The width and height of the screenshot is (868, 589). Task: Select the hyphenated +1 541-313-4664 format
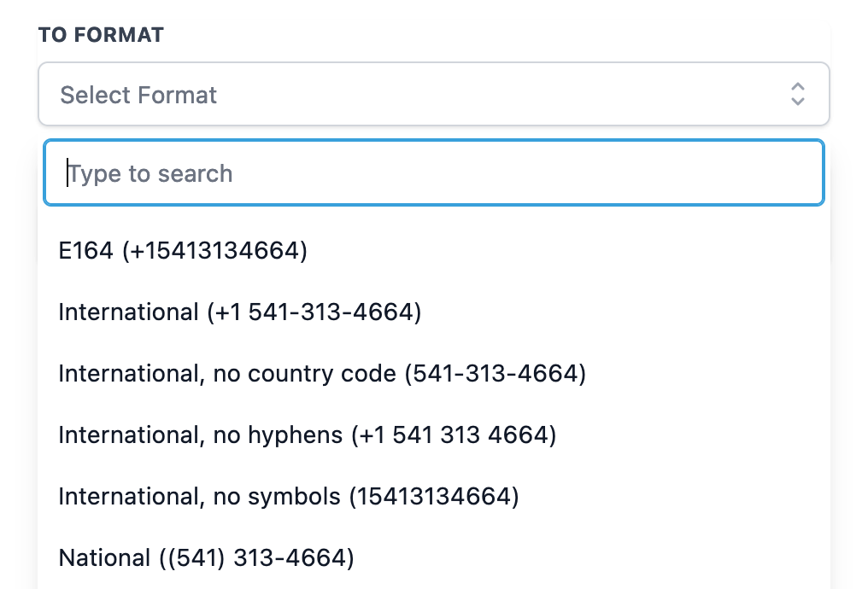point(240,312)
